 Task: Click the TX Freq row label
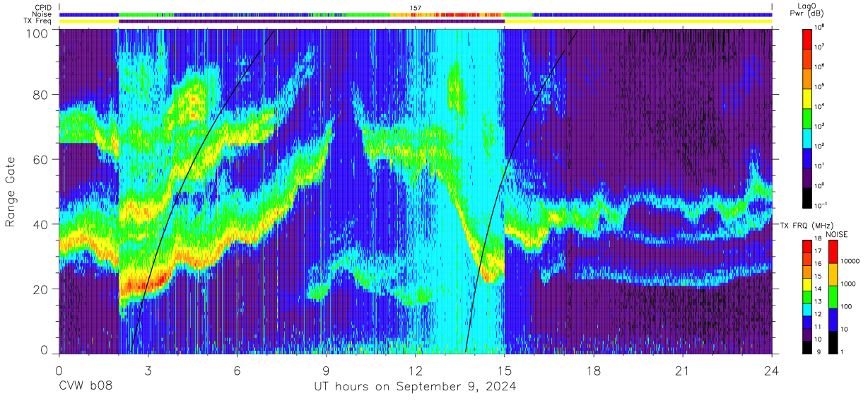(37, 21)
